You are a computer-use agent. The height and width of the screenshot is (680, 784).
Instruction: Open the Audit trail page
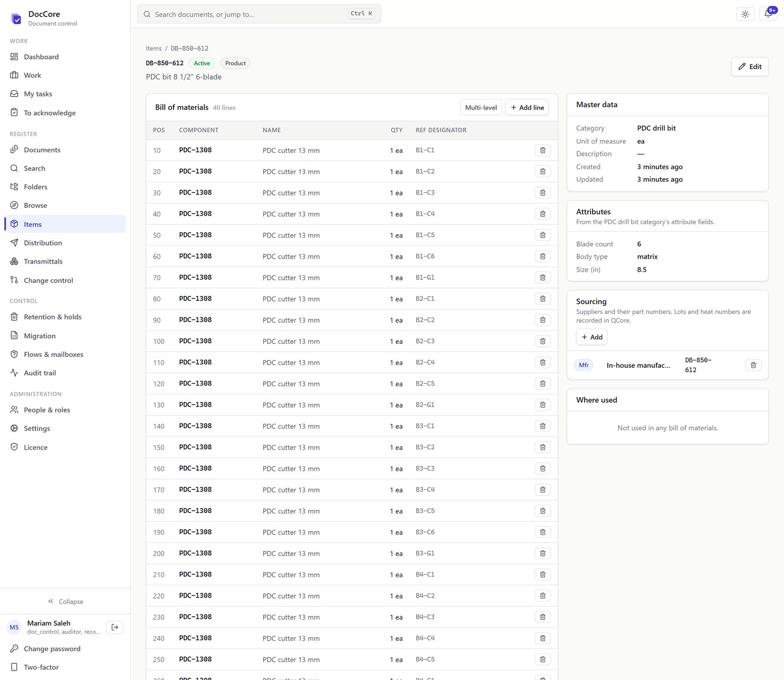65,373
